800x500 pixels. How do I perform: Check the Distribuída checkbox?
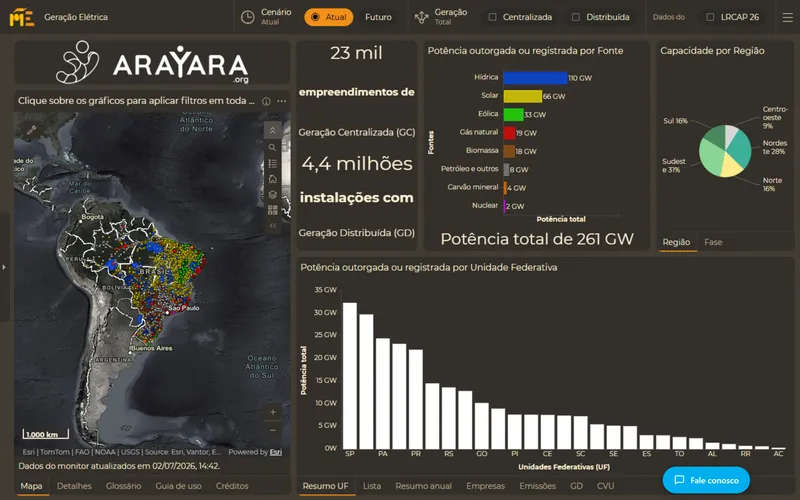(x=576, y=17)
